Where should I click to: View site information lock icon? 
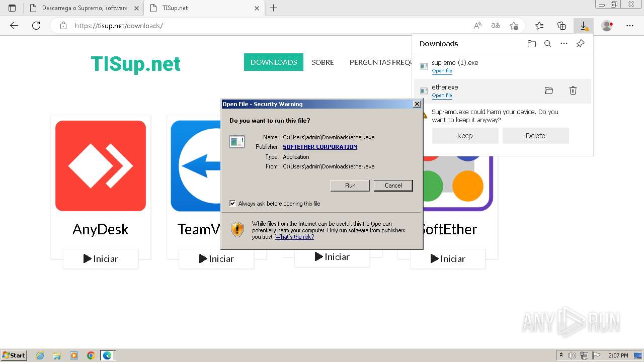tap(63, 26)
